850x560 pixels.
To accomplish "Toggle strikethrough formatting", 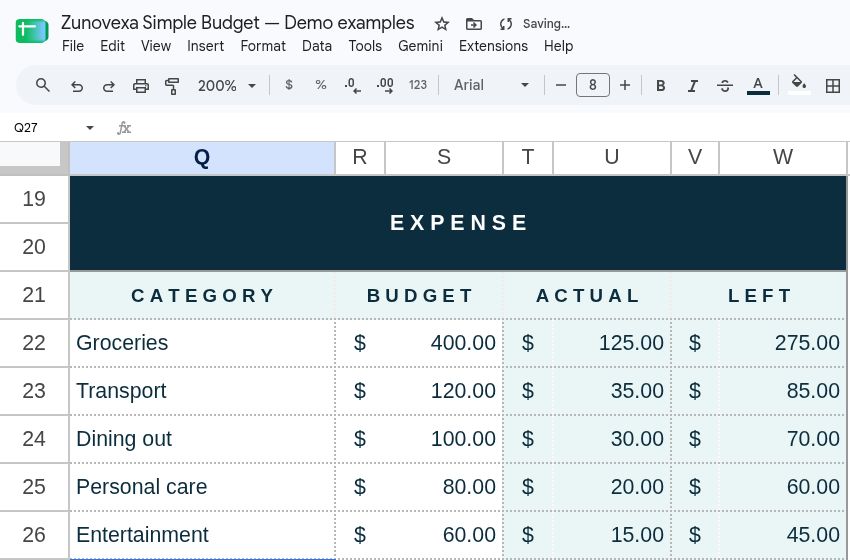I will point(725,86).
